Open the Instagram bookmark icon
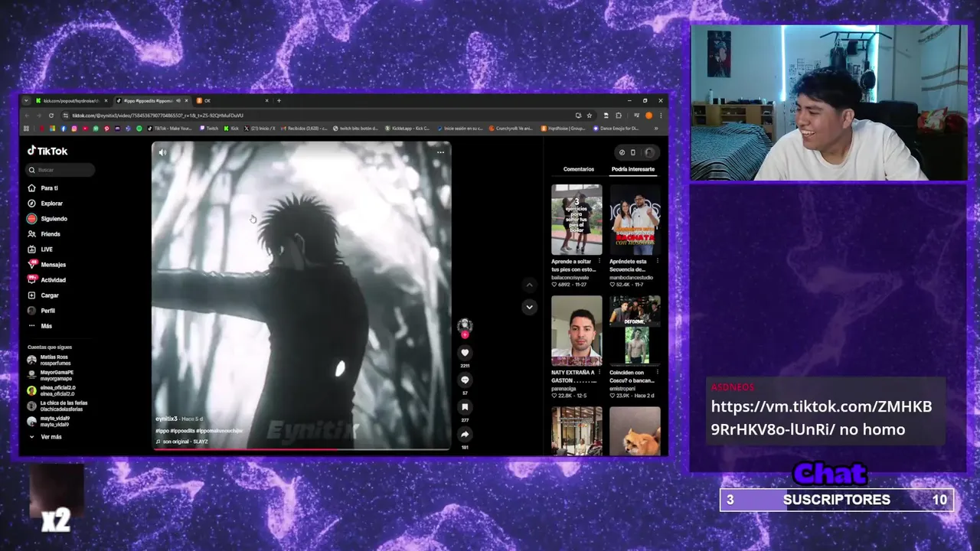The width and height of the screenshot is (980, 551). point(74,128)
